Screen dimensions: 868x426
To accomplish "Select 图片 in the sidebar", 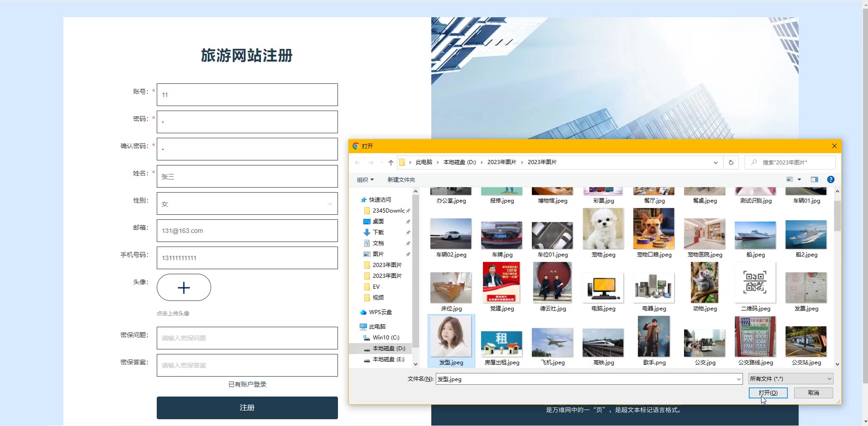I will click(378, 254).
